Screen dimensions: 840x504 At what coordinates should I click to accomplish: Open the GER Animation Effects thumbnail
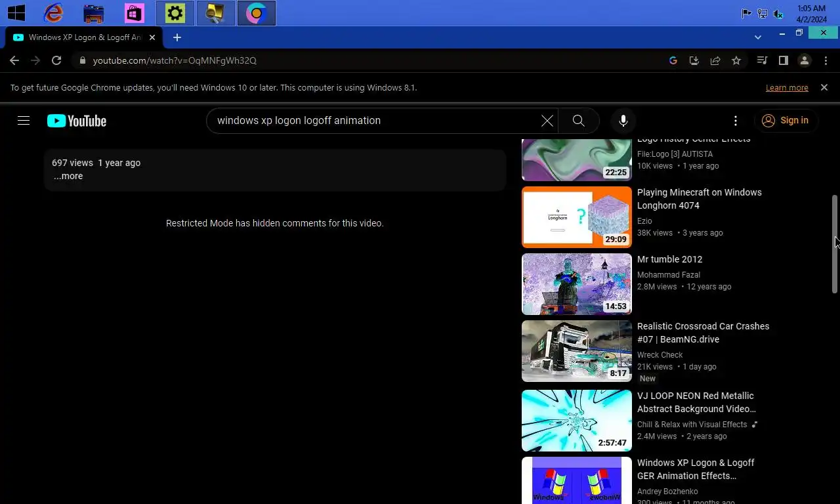(x=576, y=480)
